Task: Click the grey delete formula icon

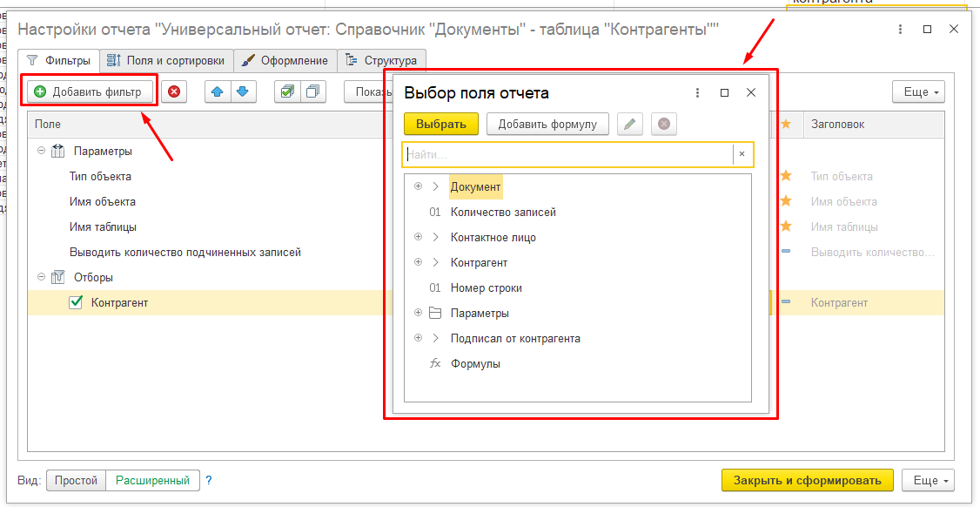Action: click(x=664, y=124)
